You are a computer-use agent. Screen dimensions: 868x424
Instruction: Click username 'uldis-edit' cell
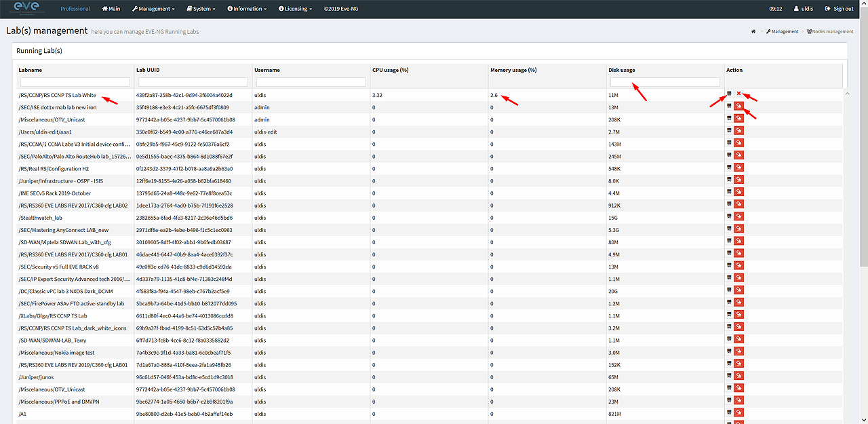point(266,132)
